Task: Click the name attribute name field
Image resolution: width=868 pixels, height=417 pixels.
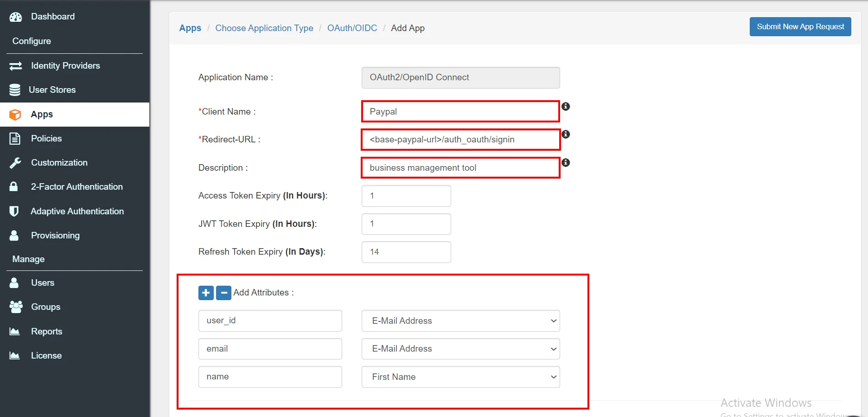Action: [270, 377]
